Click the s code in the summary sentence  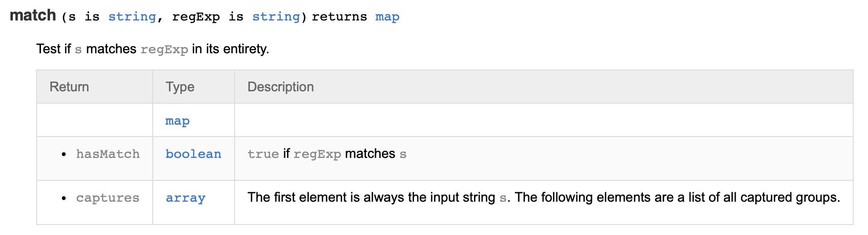[x=79, y=49]
